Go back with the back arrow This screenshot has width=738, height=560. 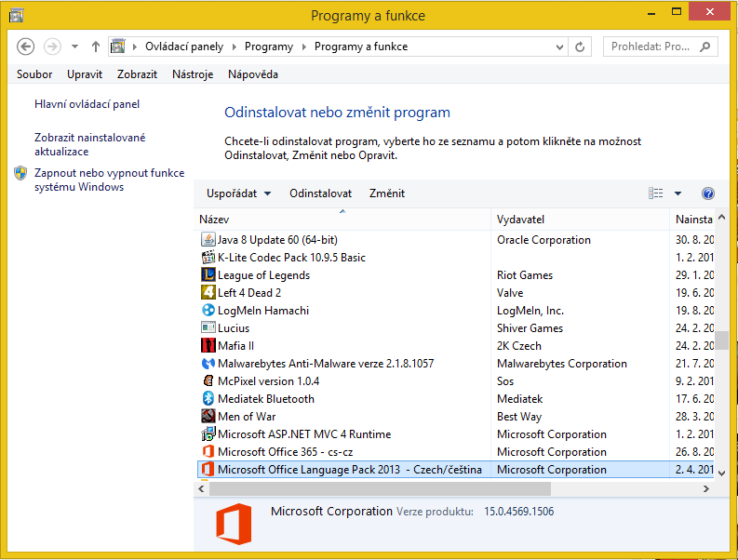click(26, 47)
